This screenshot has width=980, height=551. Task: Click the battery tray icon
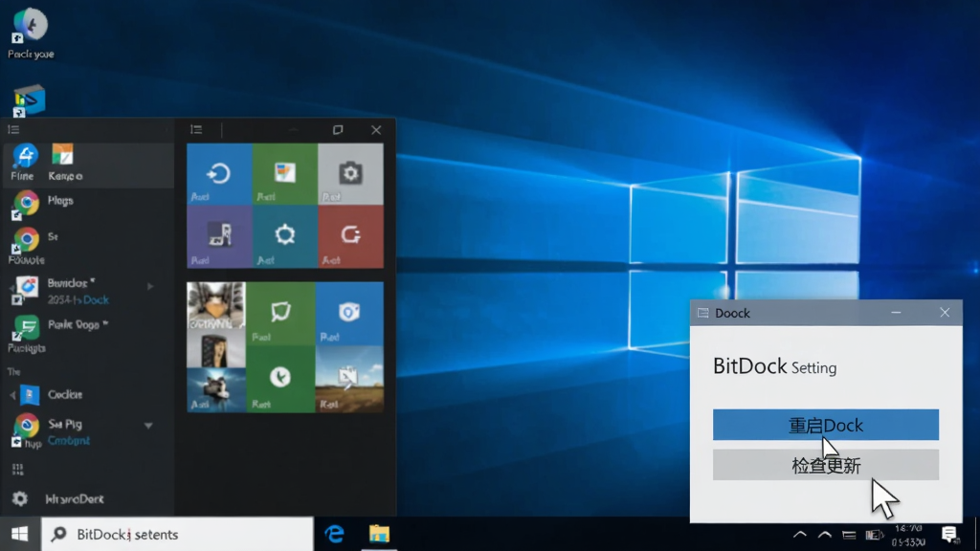(x=874, y=535)
